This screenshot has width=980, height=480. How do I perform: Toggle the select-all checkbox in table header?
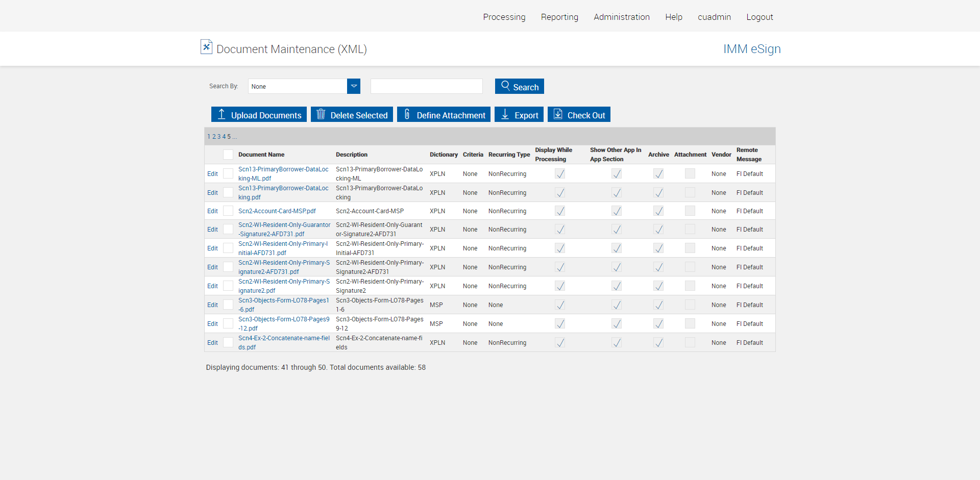[x=228, y=155]
